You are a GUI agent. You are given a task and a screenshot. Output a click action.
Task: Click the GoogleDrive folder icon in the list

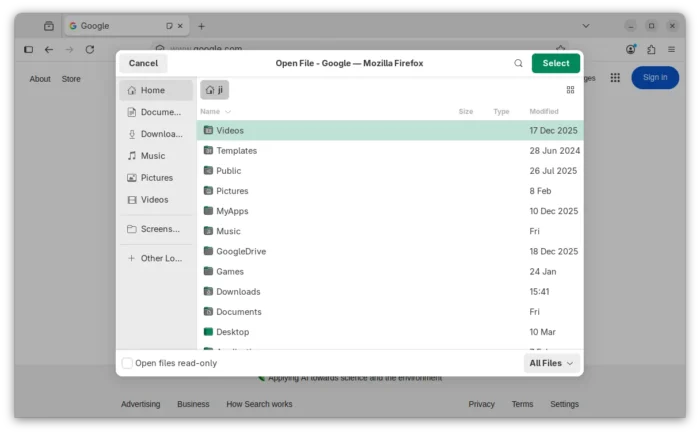coord(208,251)
